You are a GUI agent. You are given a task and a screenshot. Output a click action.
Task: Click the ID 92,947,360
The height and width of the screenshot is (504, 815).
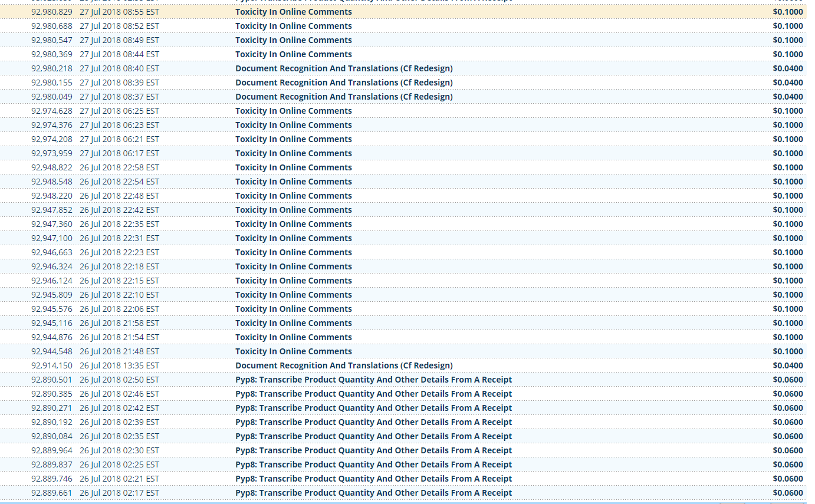(x=52, y=224)
